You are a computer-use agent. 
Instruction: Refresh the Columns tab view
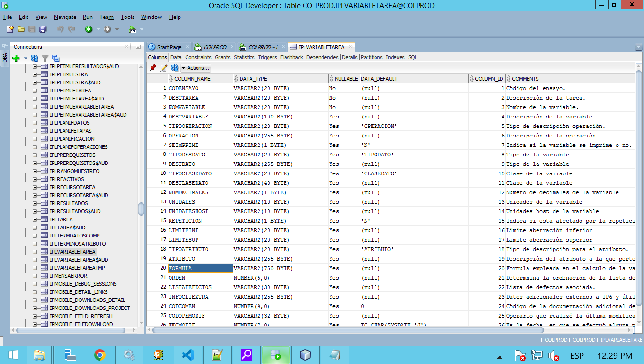pos(175,68)
